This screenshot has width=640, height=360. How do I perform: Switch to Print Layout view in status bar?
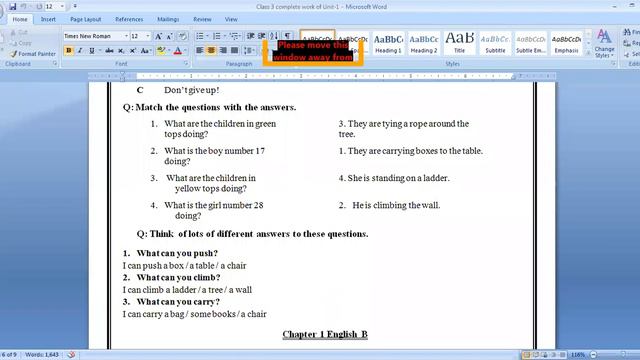[x=527, y=355]
